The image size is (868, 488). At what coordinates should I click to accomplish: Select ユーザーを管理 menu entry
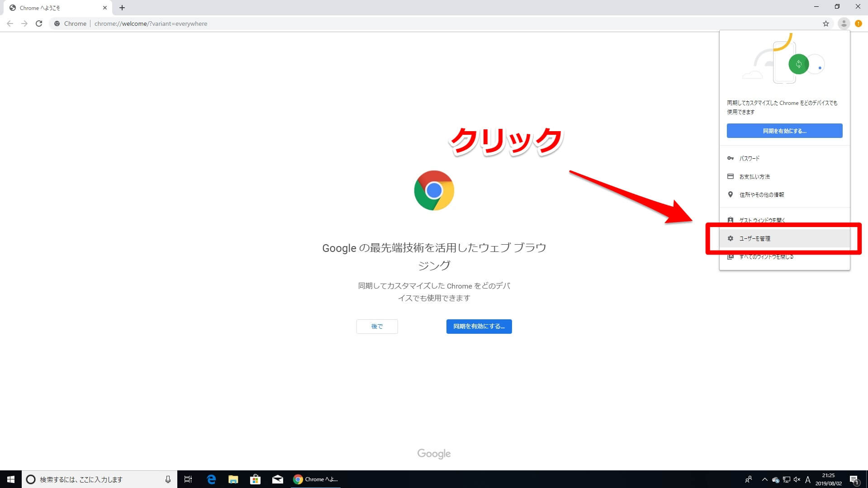click(x=784, y=238)
